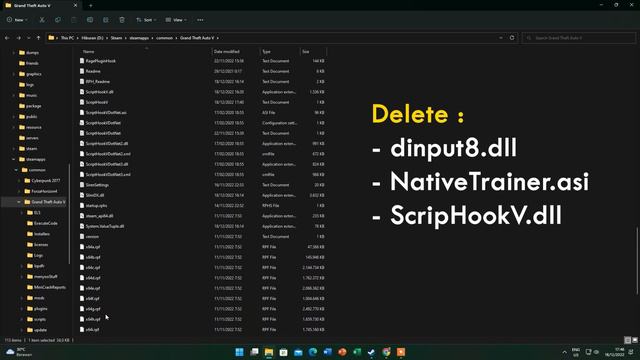Viewport: 640px width, 360px height.
Task: Select the menyooStuff folder in tree
Action: [x=45, y=276]
